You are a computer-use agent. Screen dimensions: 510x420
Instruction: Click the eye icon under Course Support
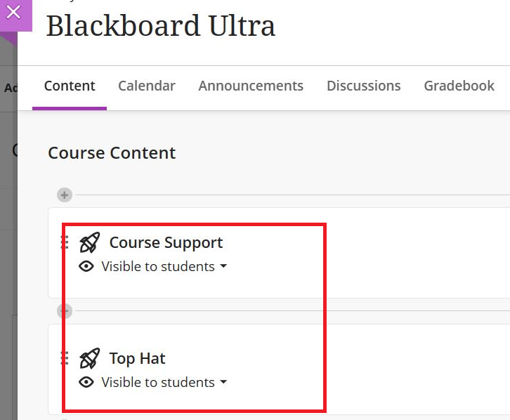point(86,267)
